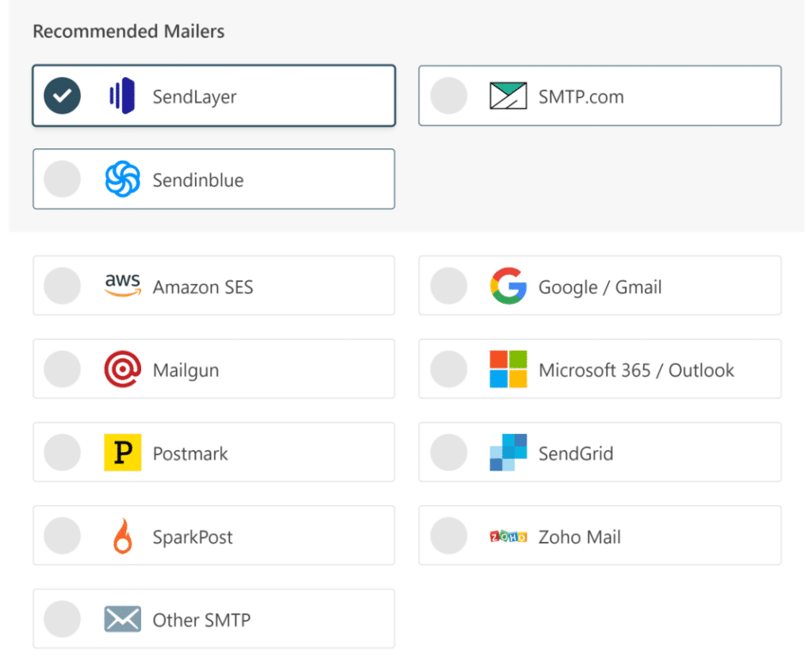Click the Zoho Mail colorful logo
The width and height of the screenshot is (812, 657).
coord(507,536)
